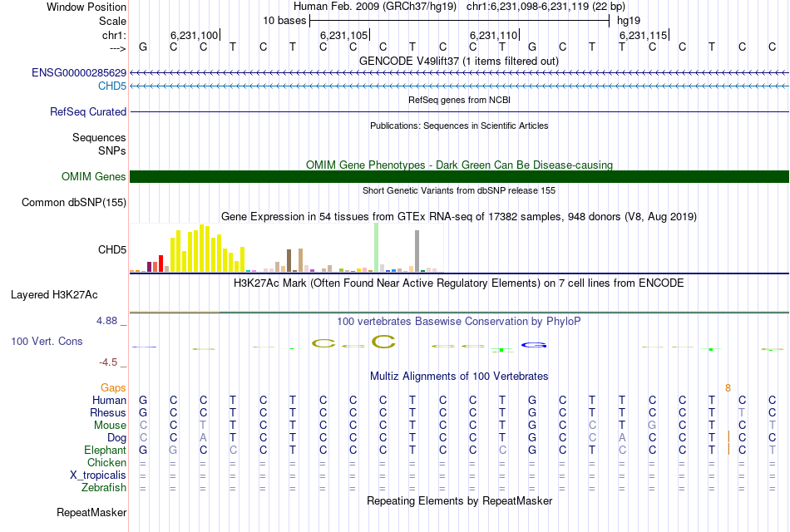
Task: Click the "Scale" track label
Action: [112, 21]
